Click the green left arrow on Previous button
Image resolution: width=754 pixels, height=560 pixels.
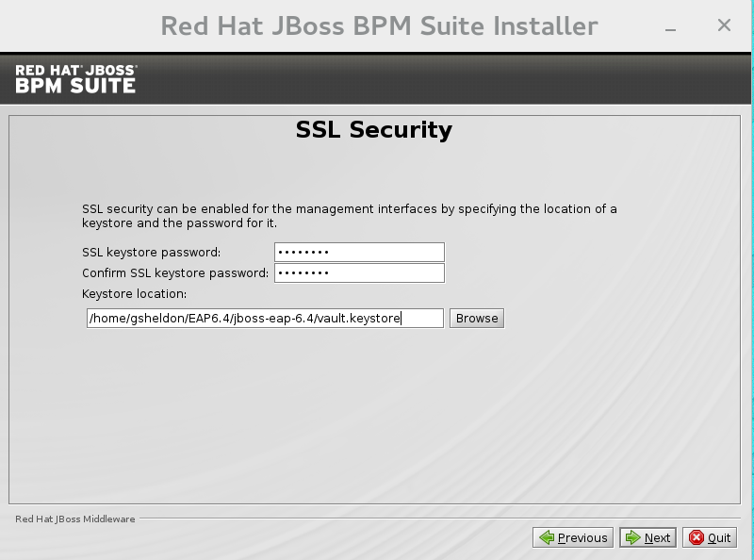[548, 537]
